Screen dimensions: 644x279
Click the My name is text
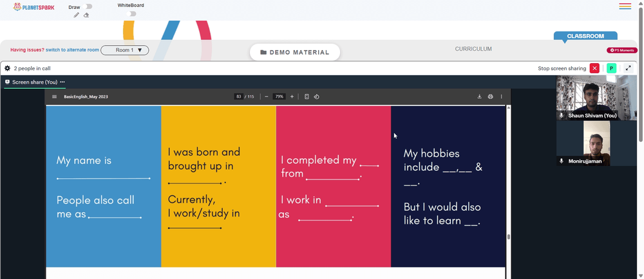coord(84,160)
